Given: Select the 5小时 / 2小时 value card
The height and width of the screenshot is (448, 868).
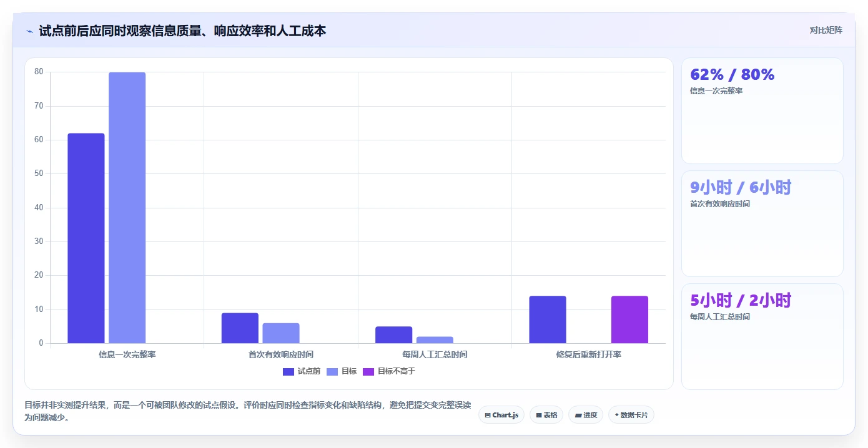Looking at the screenshot, I should [x=762, y=337].
